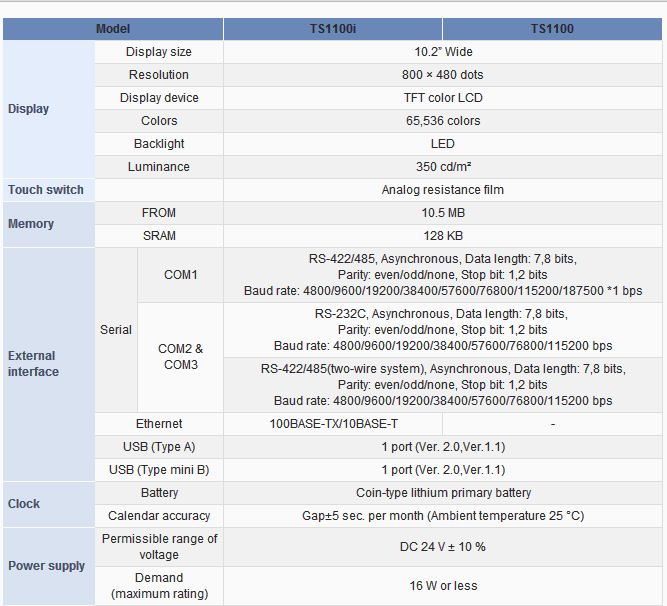This screenshot has width=667, height=606.
Task: Click the TS1100i model column header
Action: pos(332,29)
